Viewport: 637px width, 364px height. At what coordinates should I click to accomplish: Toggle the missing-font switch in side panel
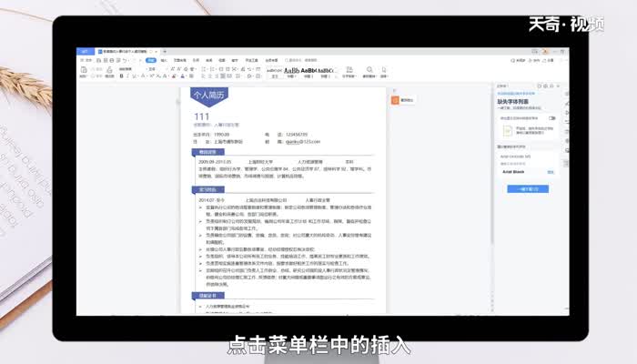point(551,118)
